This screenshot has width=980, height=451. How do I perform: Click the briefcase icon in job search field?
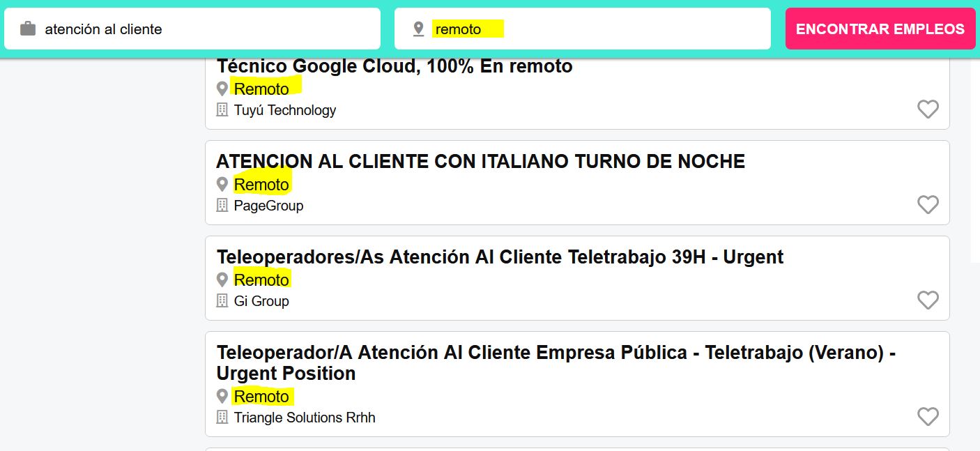click(28, 29)
